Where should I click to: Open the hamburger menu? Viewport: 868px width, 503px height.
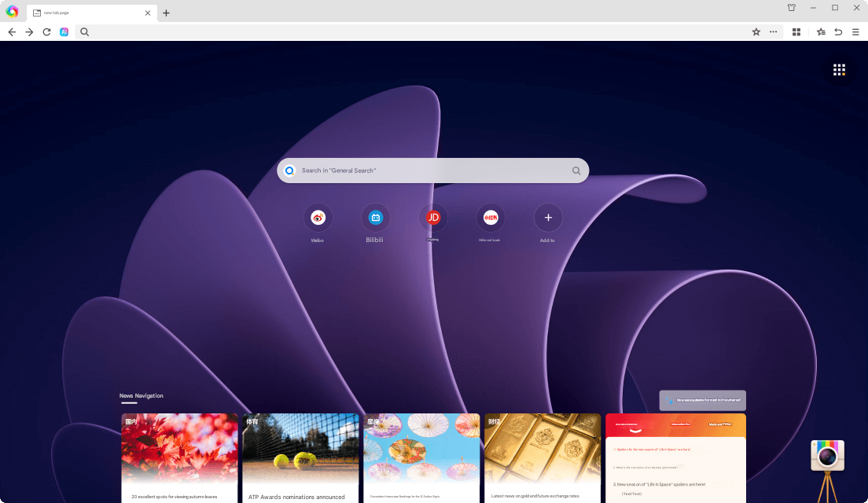tap(856, 32)
